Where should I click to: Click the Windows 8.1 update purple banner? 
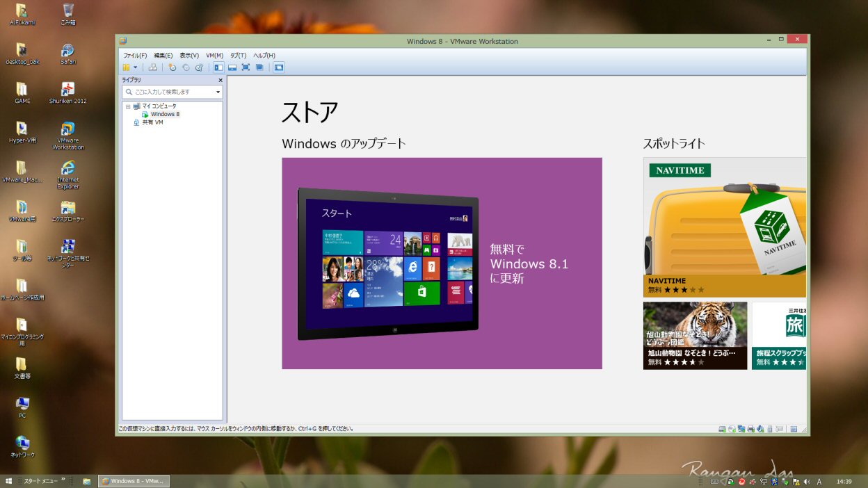click(x=442, y=263)
